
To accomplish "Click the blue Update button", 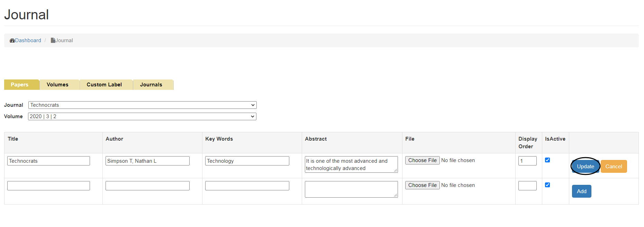I will pos(585,167).
